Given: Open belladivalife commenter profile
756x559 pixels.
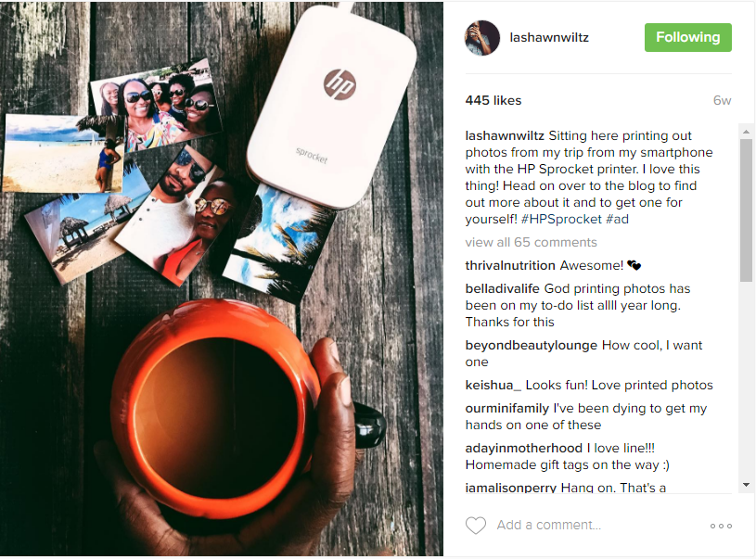Looking at the screenshot, I should pyautogui.click(x=502, y=288).
